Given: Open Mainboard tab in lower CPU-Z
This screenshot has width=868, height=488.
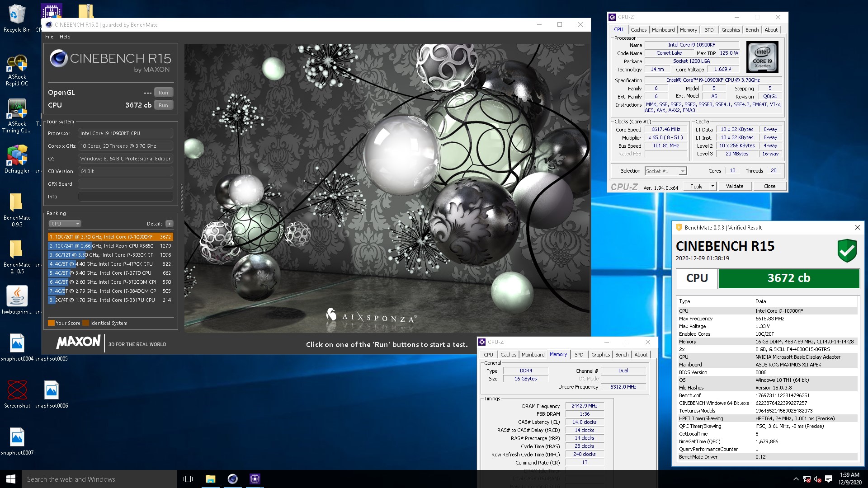Looking at the screenshot, I should pyautogui.click(x=533, y=355).
